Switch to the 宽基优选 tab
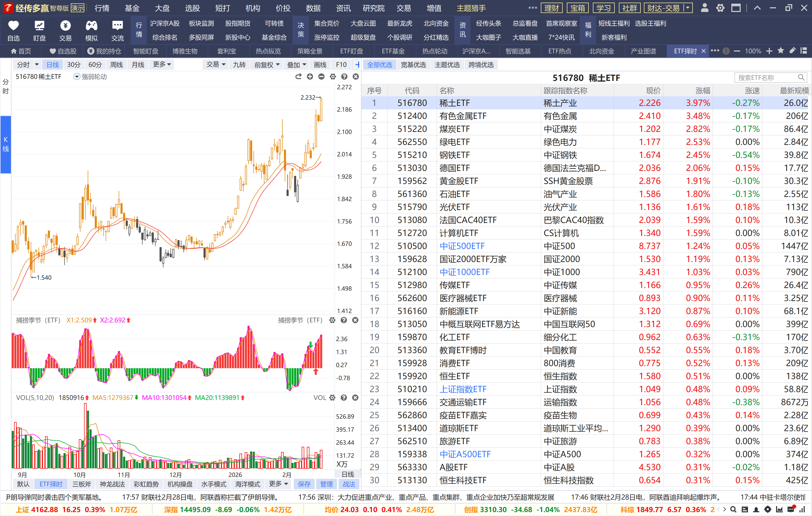The width and height of the screenshot is (812, 516). point(413,65)
